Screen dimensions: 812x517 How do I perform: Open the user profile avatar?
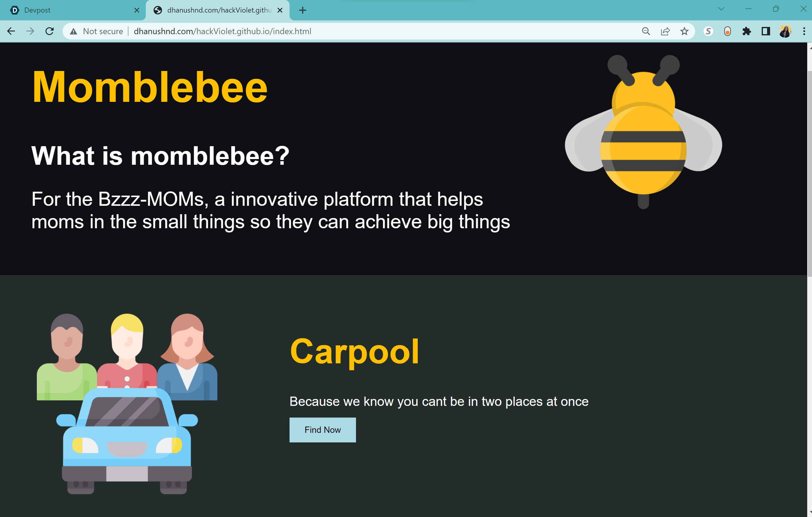(x=785, y=31)
